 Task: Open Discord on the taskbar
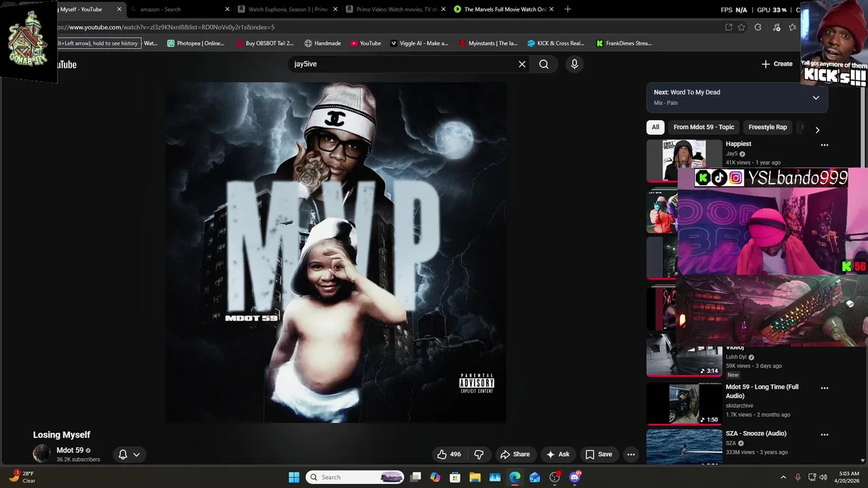(x=575, y=476)
